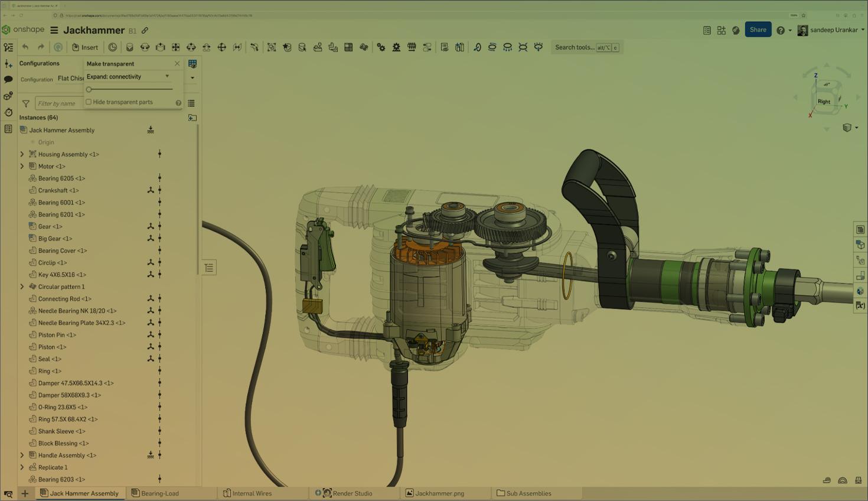Click the filter funnel icon

[x=26, y=103]
